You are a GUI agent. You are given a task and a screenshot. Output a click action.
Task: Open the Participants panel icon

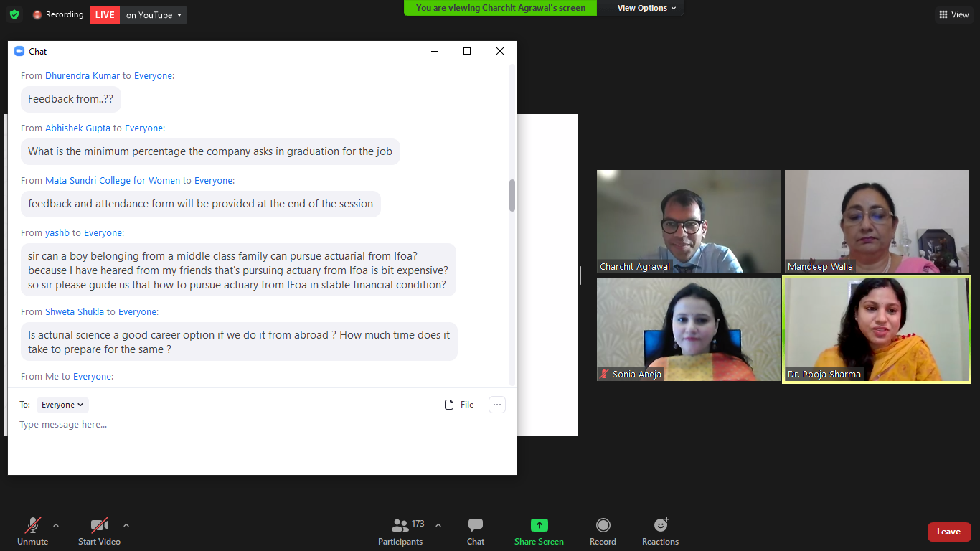[400, 526]
